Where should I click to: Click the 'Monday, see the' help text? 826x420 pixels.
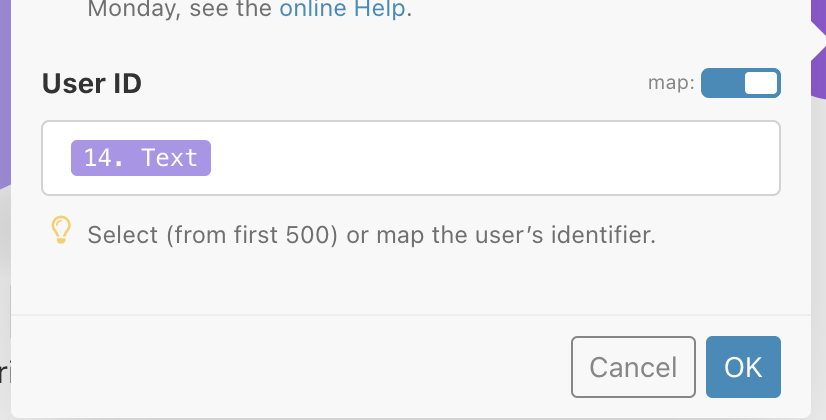180,8
